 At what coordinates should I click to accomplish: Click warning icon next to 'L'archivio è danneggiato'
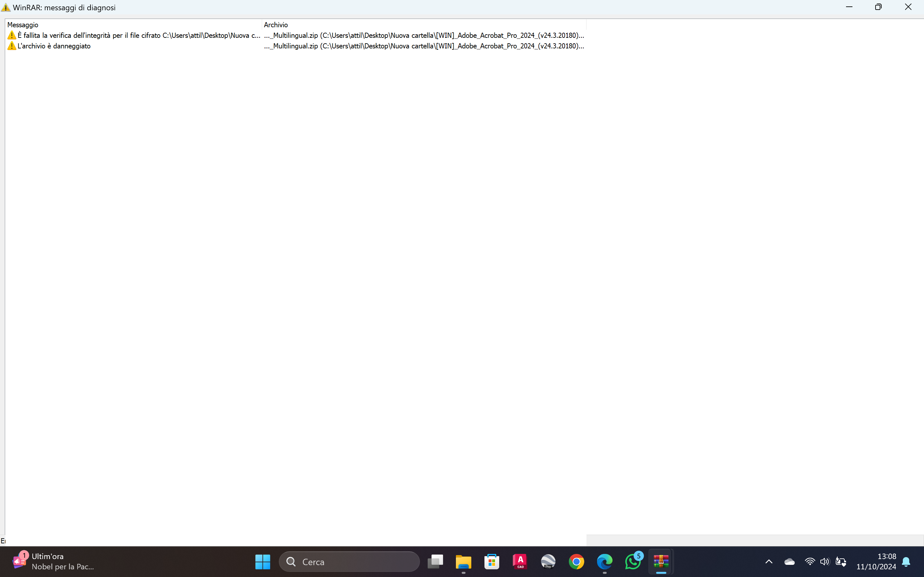12,46
